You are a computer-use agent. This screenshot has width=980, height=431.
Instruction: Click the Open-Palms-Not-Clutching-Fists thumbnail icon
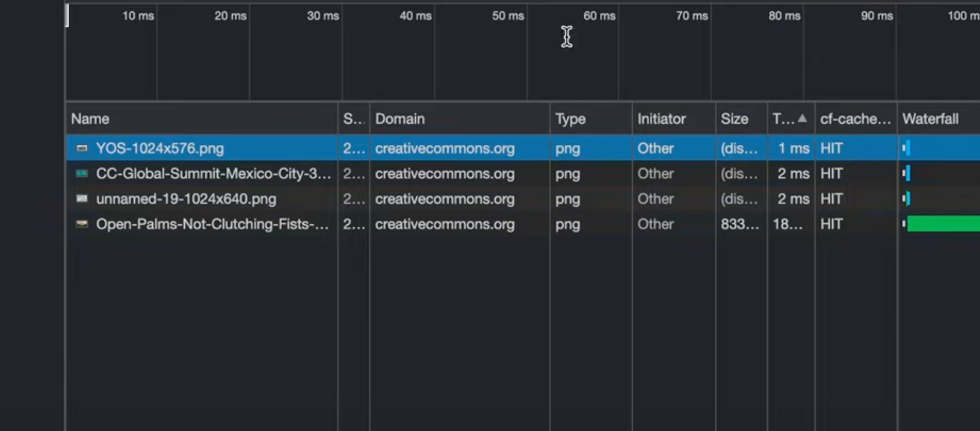82,224
